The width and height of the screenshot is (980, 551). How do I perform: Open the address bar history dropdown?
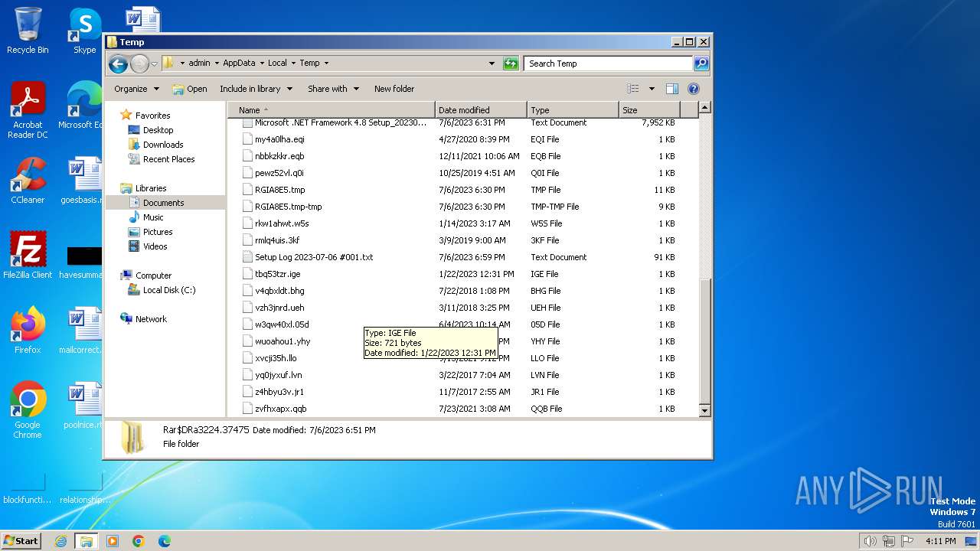point(492,64)
